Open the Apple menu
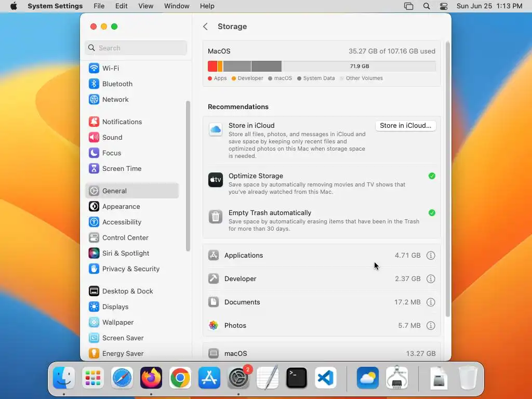This screenshot has width=532, height=399. [x=14, y=6]
